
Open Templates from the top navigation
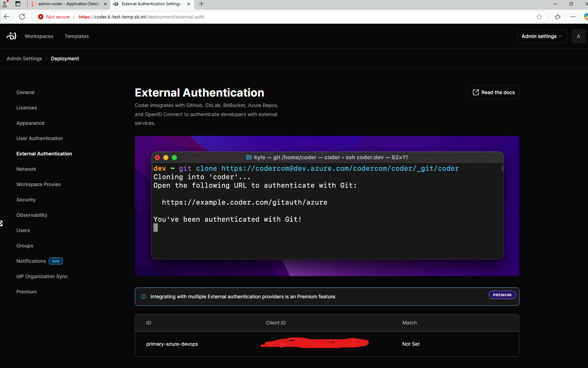pos(77,36)
